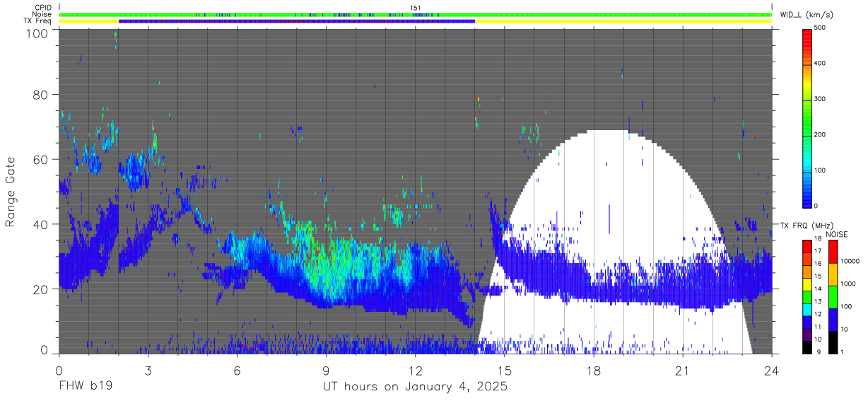This screenshot has width=868, height=401.
Task: Click hour 3 on the time axis
Action: [x=148, y=371]
